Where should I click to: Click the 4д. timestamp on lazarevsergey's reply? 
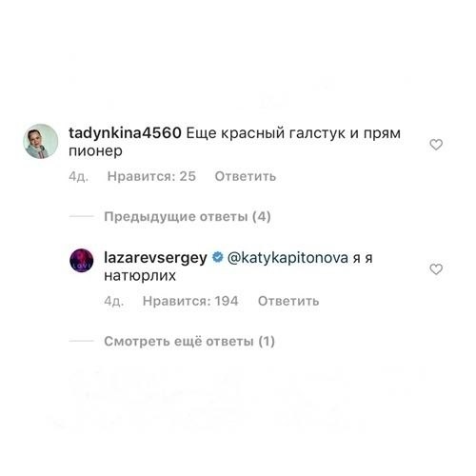[113, 301]
